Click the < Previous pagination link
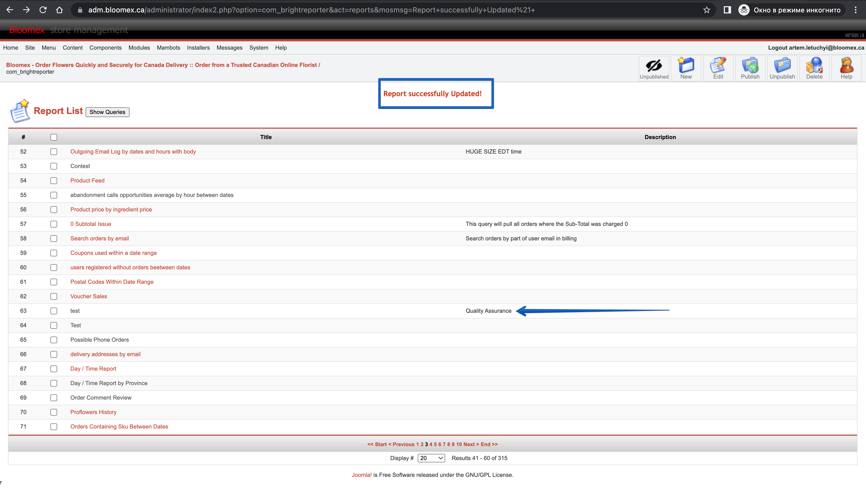This screenshot has width=866, height=504. click(401, 444)
